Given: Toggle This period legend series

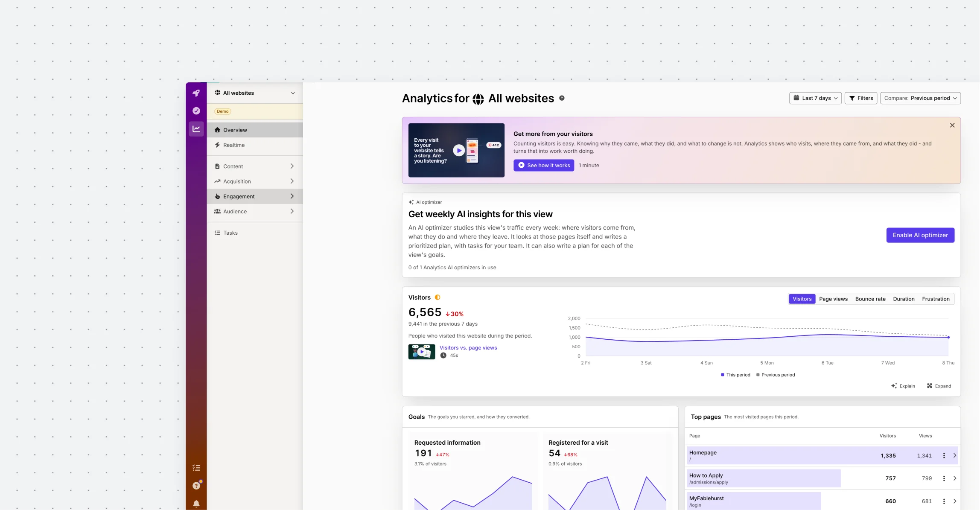Looking at the screenshot, I should click(x=735, y=375).
